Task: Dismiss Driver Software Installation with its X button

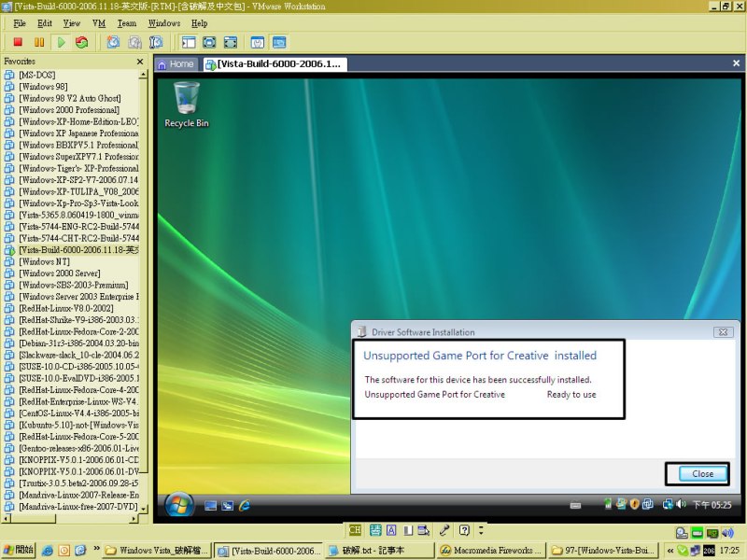Action: click(x=723, y=332)
